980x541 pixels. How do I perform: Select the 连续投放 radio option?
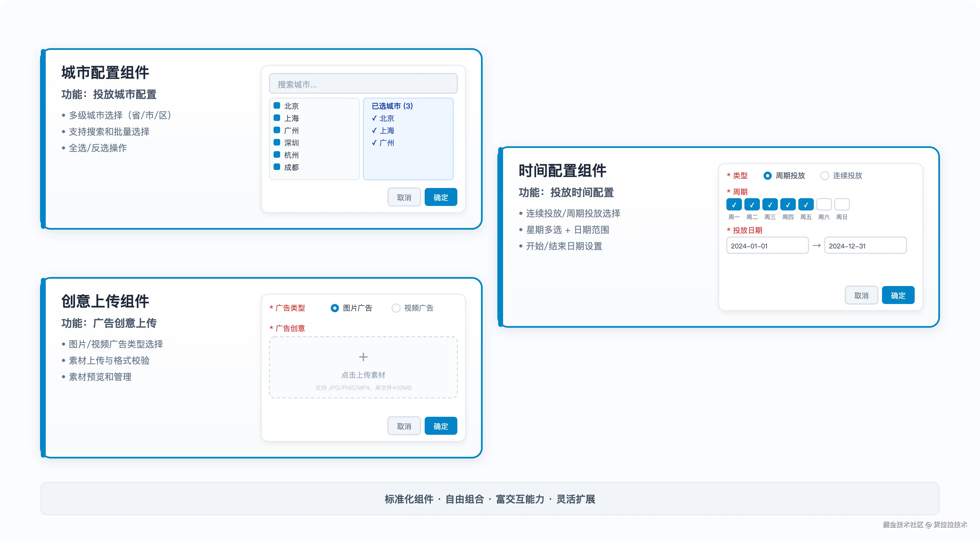point(824,175)
